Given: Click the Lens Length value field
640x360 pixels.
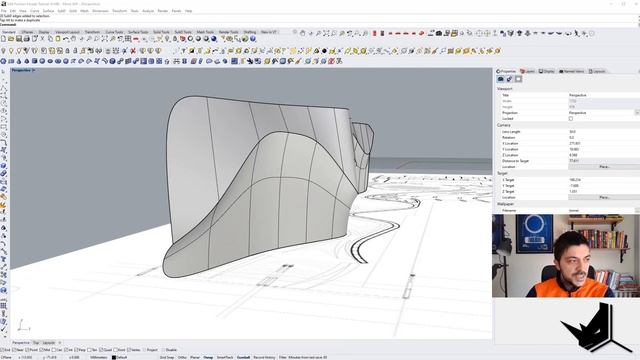Looking at the screenshot, I should (604, 132).
